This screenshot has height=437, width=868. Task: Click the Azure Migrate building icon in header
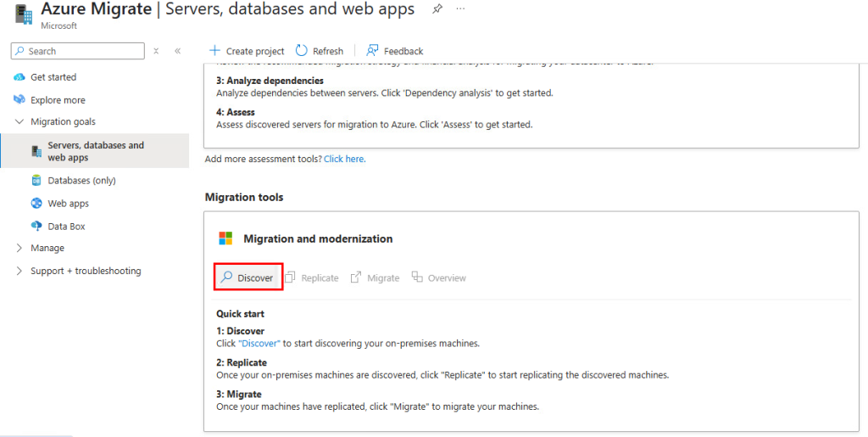click(x=23, y=14)
